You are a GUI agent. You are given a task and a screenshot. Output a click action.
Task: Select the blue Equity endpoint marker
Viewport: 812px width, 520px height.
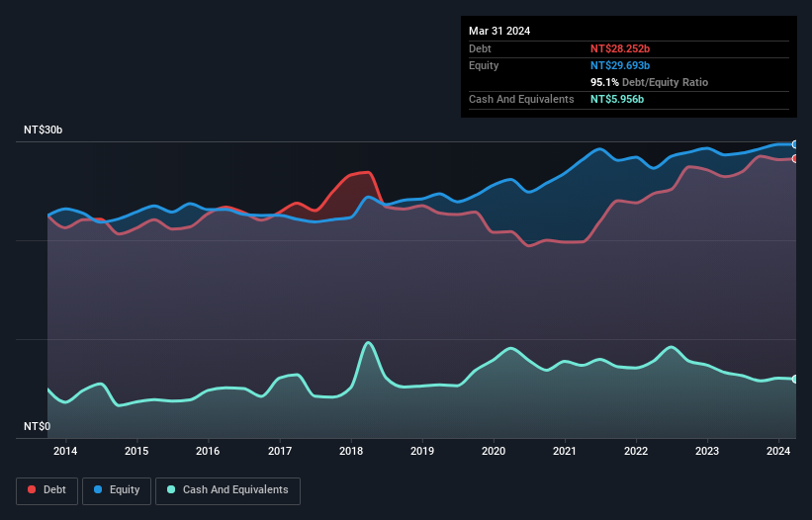[x=795, y=144]
